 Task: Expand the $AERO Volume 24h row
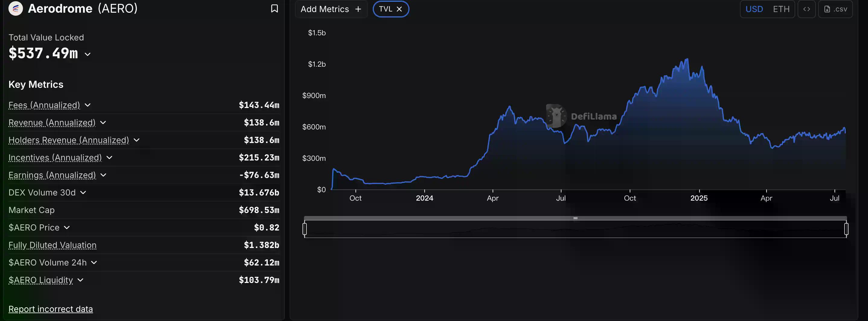pos(94,262)
